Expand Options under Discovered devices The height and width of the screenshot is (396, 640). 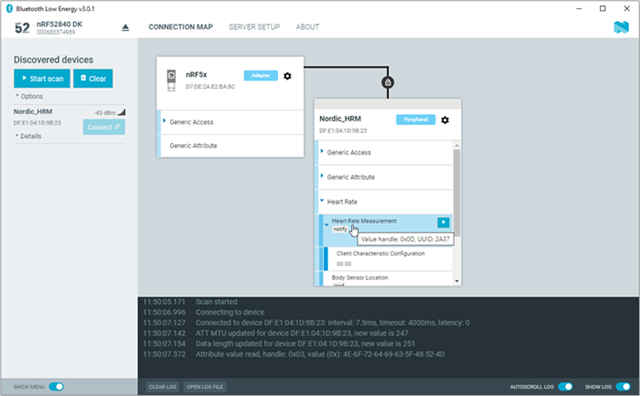29,96
